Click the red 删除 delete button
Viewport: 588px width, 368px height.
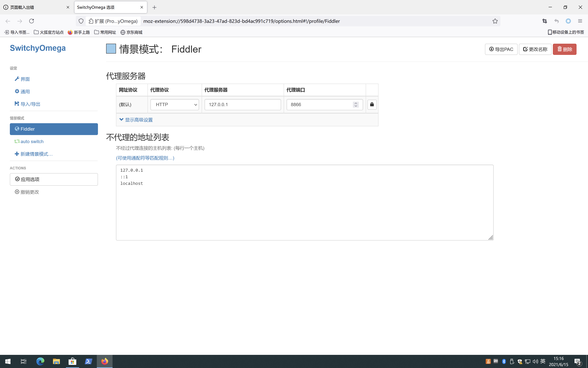pyautogui.click(x=564, y=49)
